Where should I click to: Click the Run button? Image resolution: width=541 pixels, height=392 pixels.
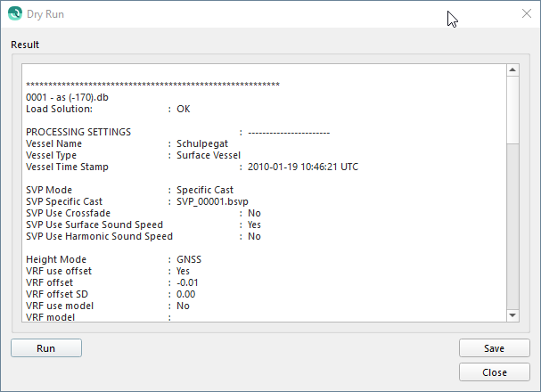[x=46, y=348]
